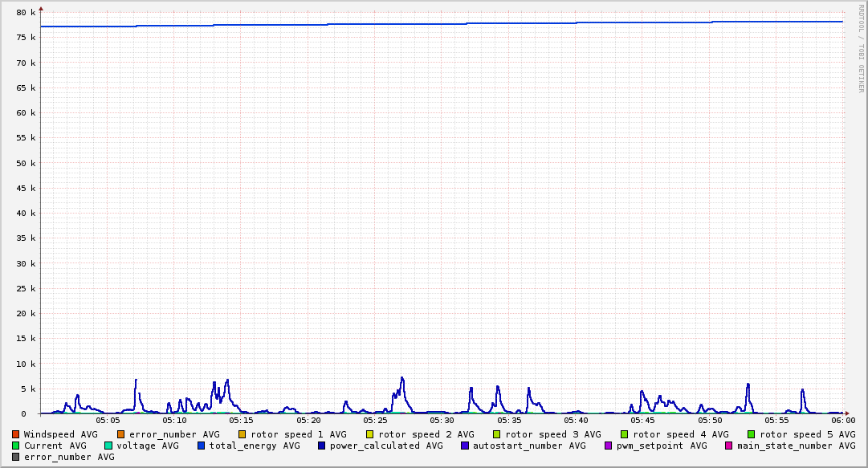
Task: Click the orange error_number AVG legend swatch
Action: pos(121,434)
